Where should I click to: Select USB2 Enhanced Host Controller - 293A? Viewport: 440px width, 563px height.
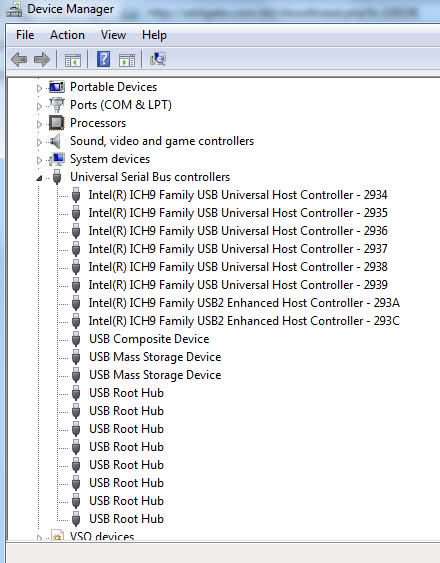coord(244,303)
